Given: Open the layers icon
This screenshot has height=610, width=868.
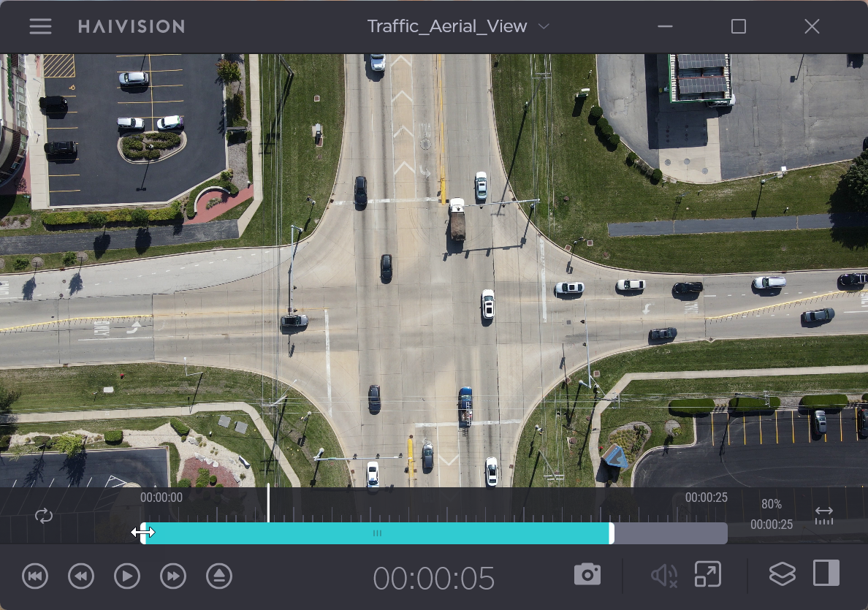Looking at the screenshot, I should point(782,574).
